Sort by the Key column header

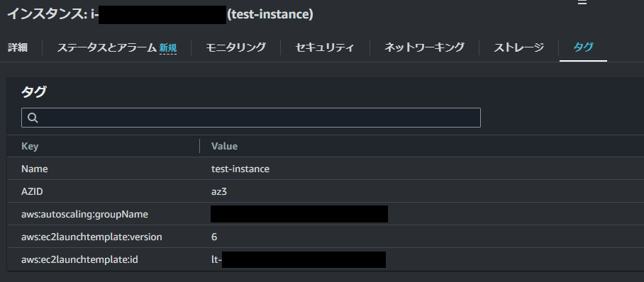(x=30, y=146)
